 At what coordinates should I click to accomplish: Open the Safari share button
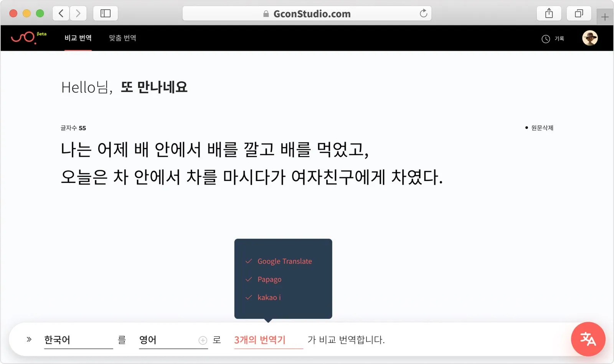pyautogui.click(x=549, y=13)
